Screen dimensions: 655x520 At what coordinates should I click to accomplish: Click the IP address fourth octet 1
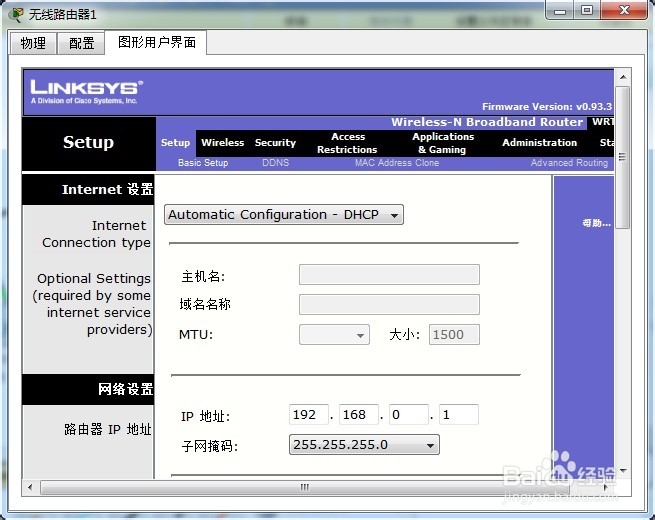point(459,415)
